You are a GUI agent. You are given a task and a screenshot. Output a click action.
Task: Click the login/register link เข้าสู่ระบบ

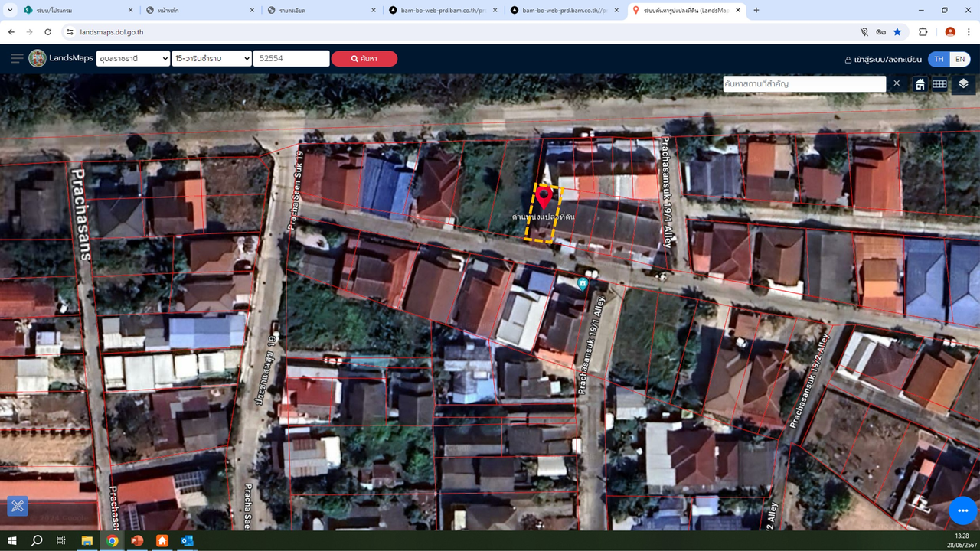[x=884, y=60]
